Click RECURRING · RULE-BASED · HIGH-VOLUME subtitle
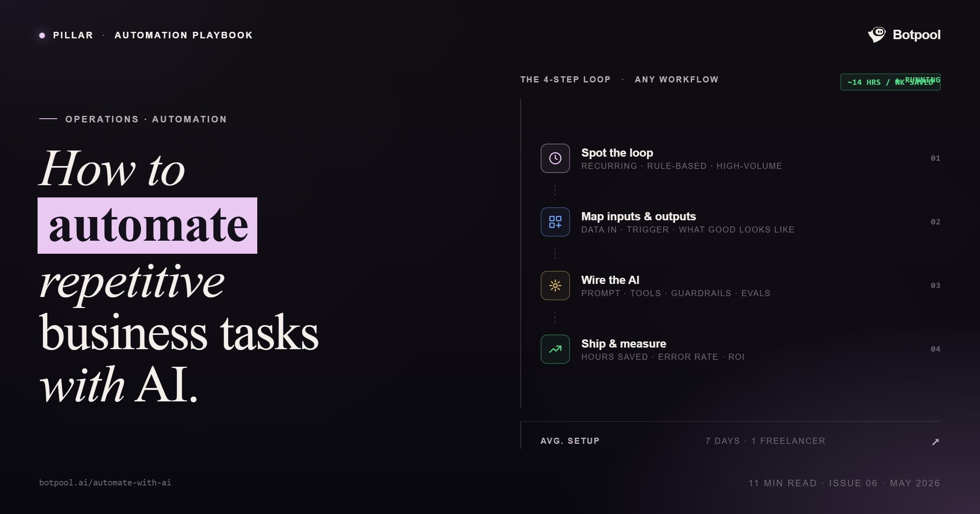 pyautogui.click(x=682, y=166)
